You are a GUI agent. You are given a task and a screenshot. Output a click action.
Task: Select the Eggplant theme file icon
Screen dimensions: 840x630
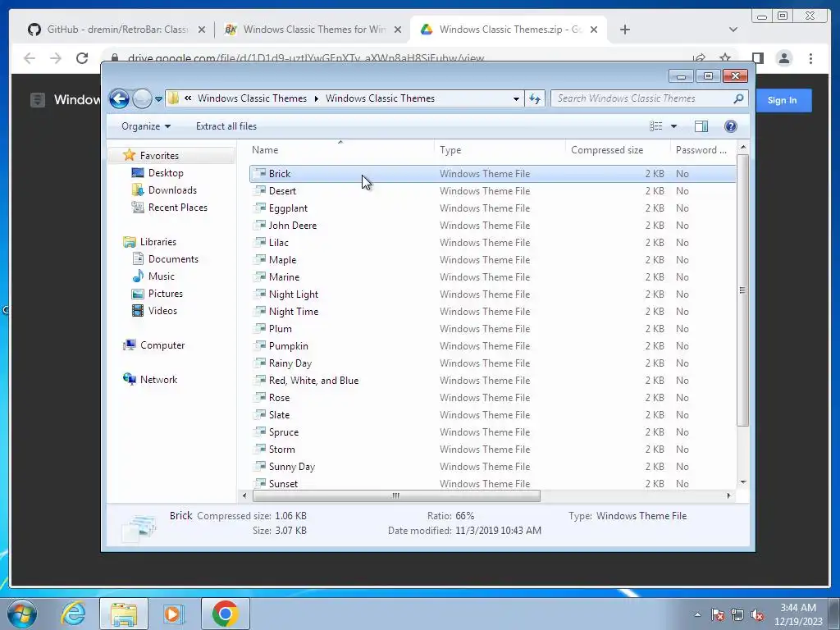260,208
